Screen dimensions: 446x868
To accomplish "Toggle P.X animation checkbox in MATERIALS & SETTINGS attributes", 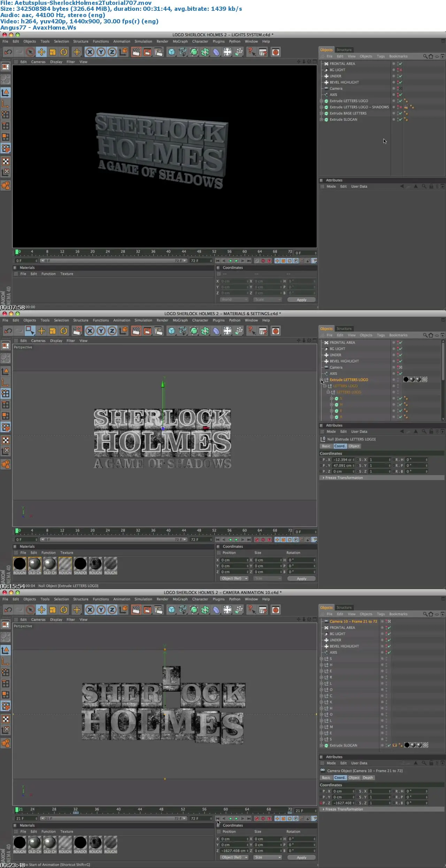I will (321, 459).
